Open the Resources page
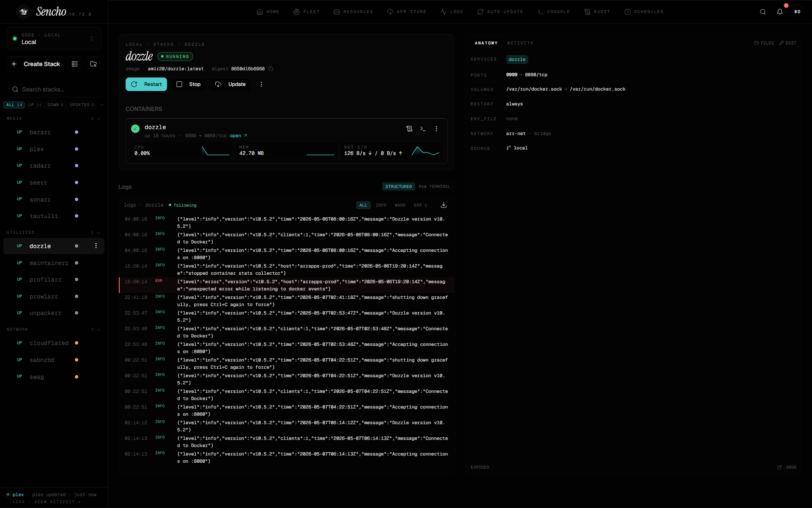The height and width of the screenshot is (508, 812). pyautogui.click(x=353, y=12)
